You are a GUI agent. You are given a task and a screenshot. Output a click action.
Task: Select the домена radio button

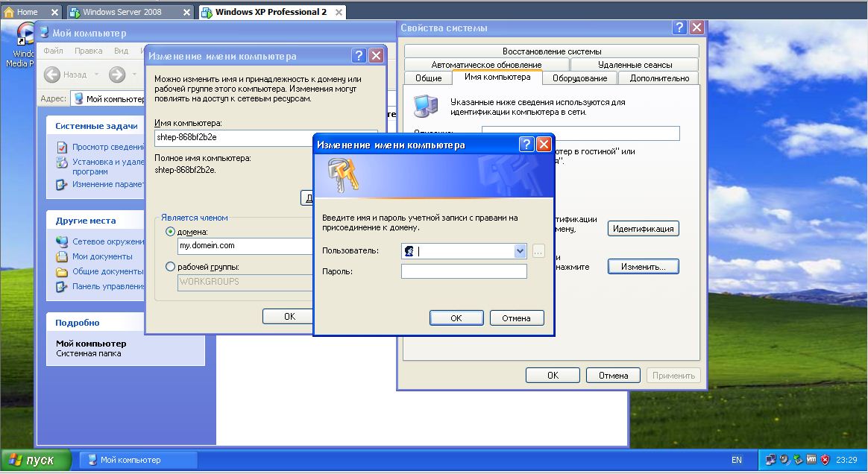(171, 232)
